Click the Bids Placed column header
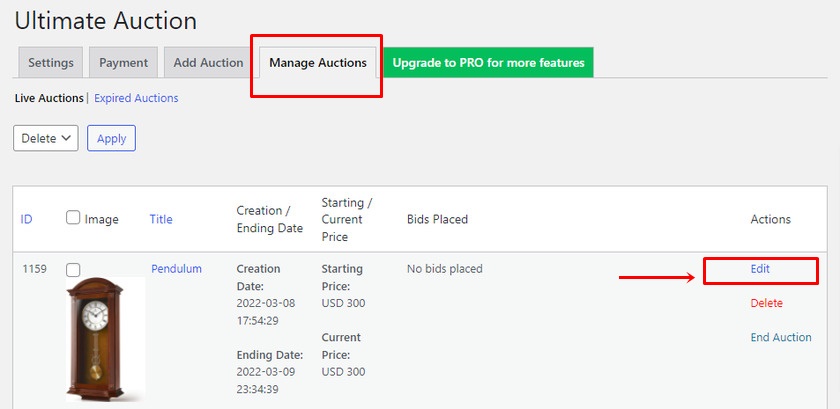 437,219
